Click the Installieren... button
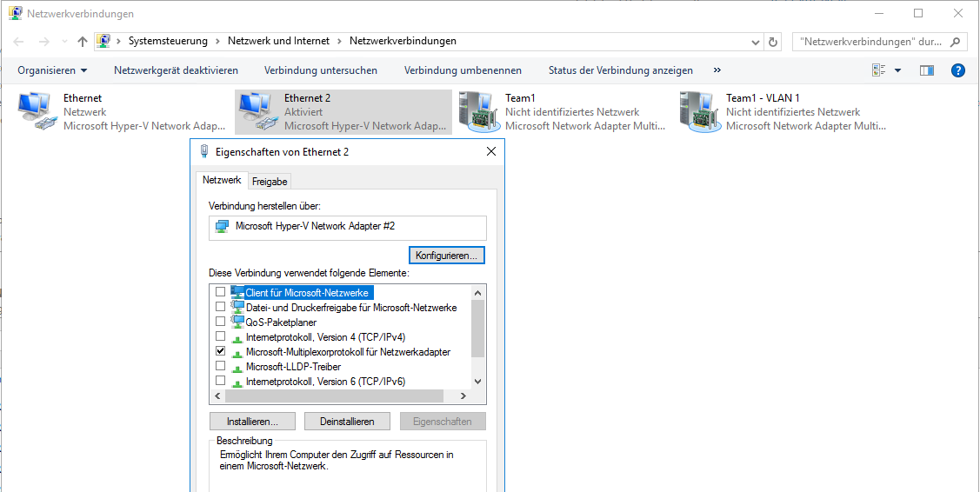The image size is (980, 492). (252, 422)
